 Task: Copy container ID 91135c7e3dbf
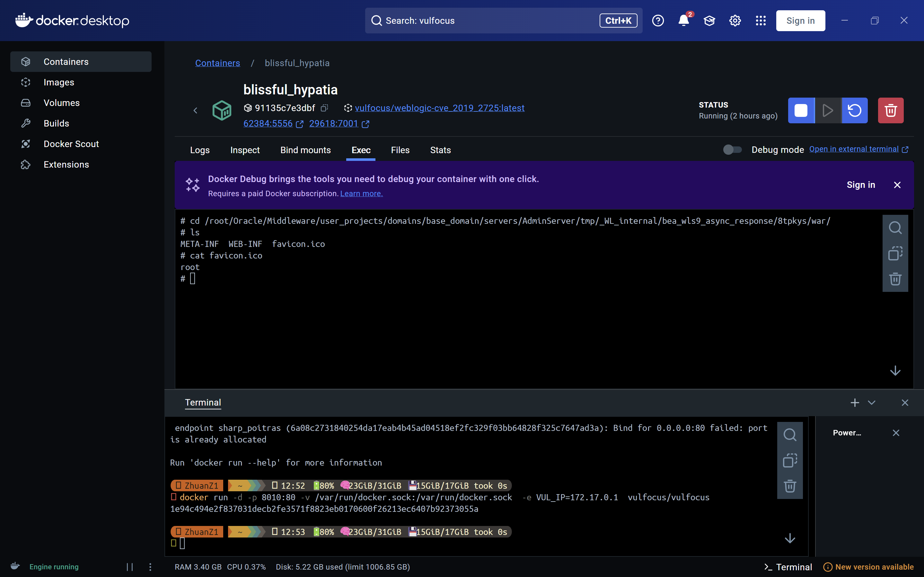324,108
